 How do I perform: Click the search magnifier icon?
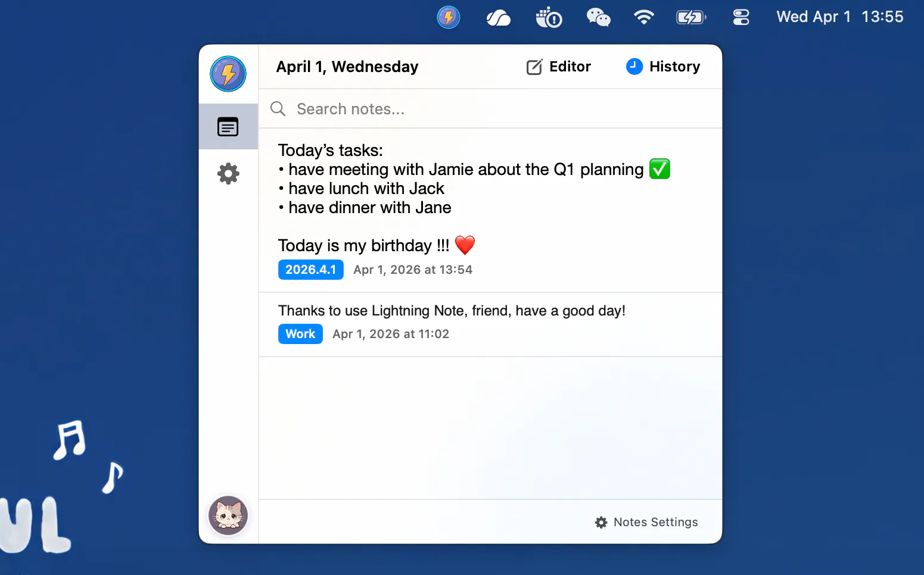[278, 108]
